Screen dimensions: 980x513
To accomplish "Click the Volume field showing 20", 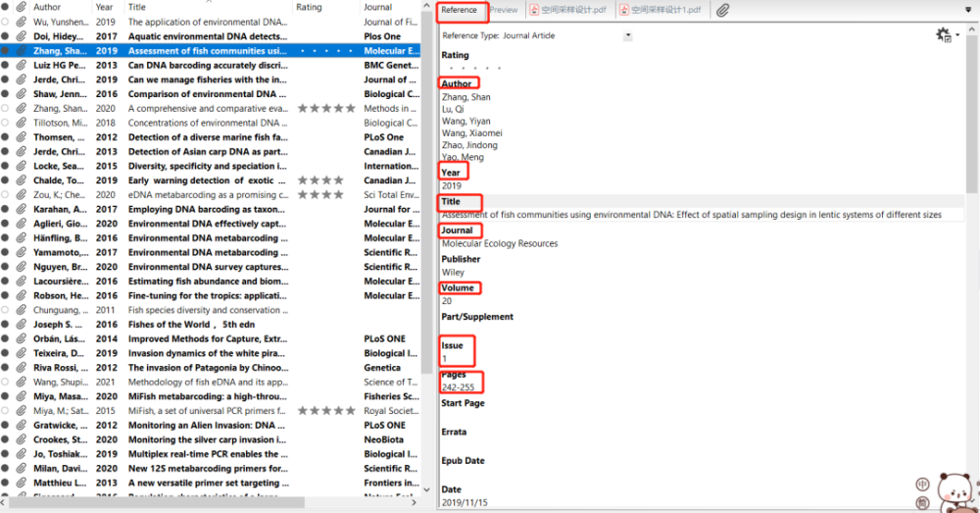I will pos(447,301).
